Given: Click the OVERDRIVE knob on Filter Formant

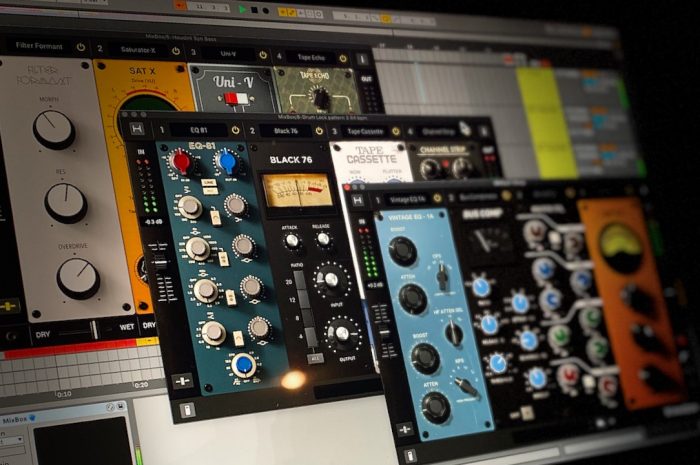Looking at the screenshot, I should click(x=78, y=278).
